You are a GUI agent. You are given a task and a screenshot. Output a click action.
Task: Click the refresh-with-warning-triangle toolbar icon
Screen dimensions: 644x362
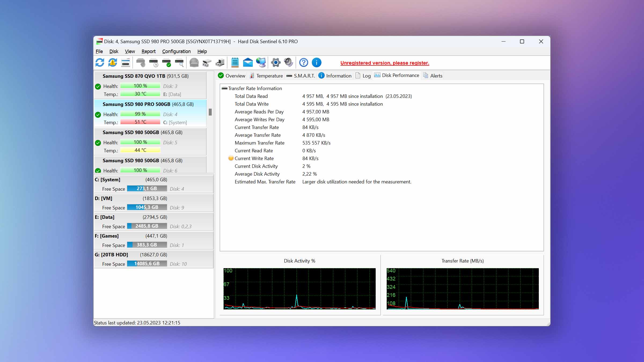click(113, 63)
